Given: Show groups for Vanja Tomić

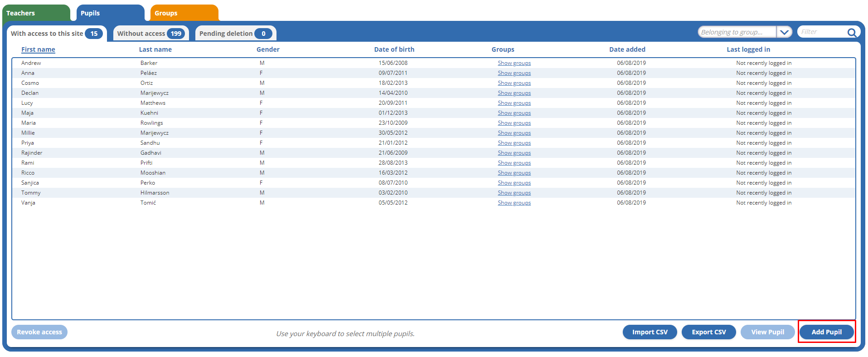Looking at the screenshot, I should [514, 203].
